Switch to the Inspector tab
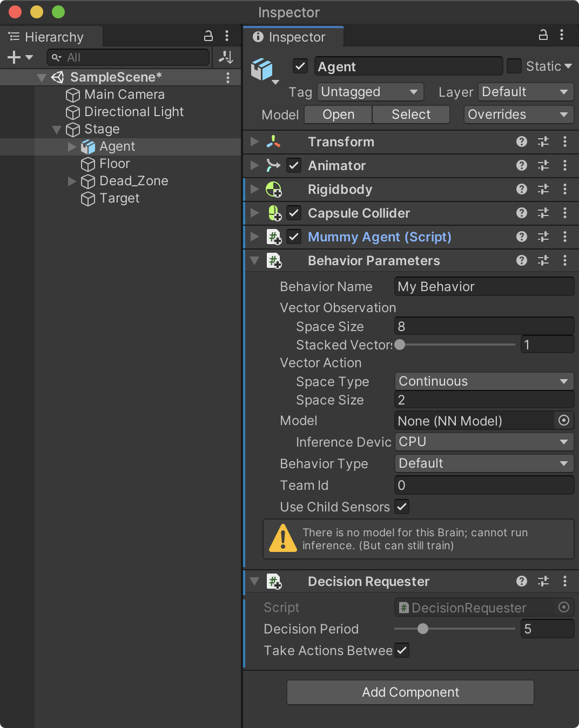Image resolution: width=579 pixels, height=728 pixels. (293, 37)
